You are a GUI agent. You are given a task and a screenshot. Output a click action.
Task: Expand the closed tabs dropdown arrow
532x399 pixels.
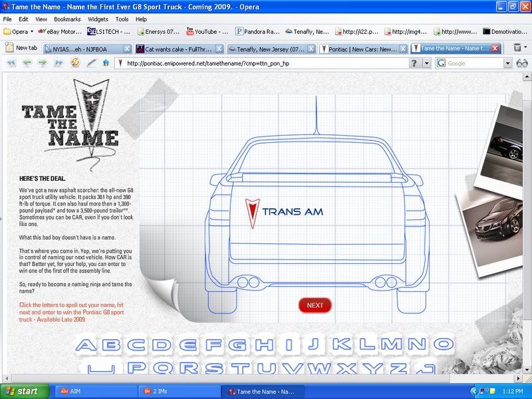tap(525, 48)
